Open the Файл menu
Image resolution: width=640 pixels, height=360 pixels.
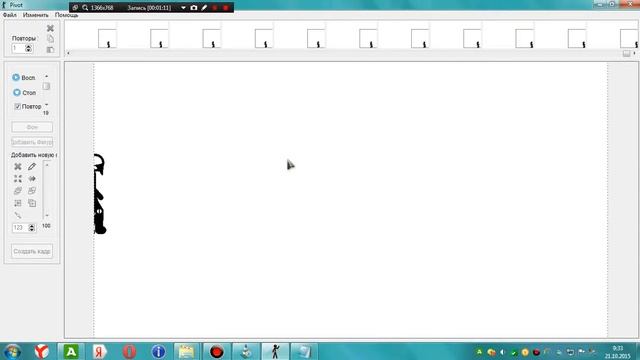10,15
